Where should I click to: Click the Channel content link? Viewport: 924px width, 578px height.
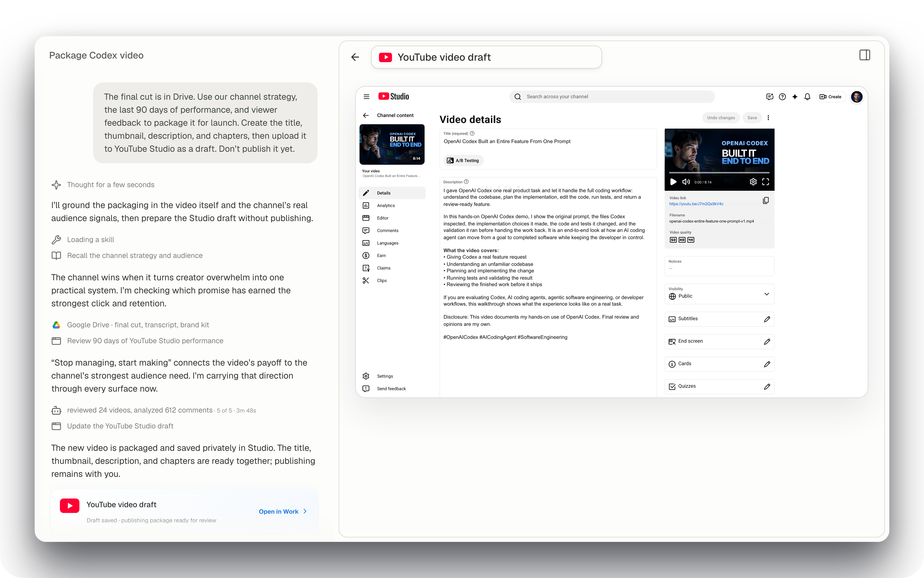click(x=395, y=115)
